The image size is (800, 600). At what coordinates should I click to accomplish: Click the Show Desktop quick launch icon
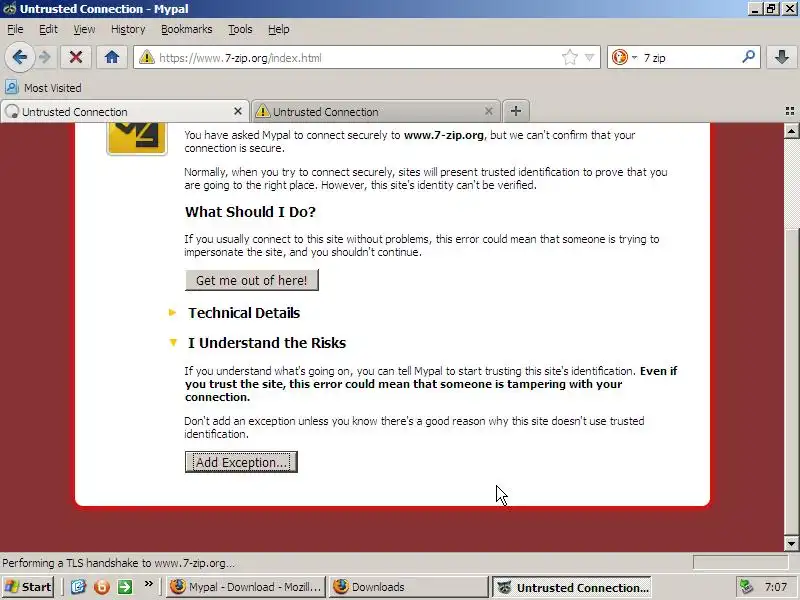coord(78,587)
